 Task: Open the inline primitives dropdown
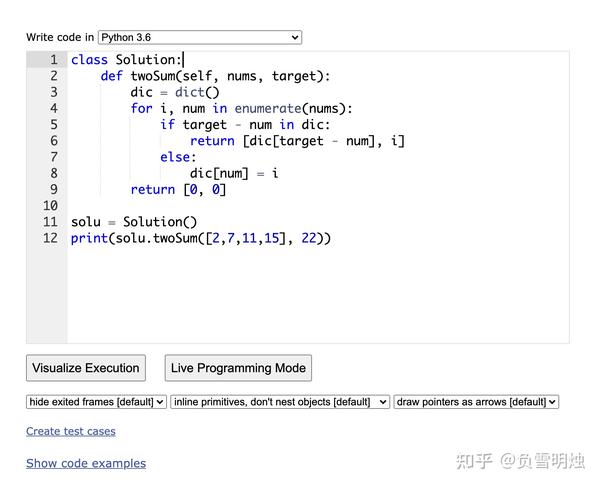pyautogui.click(x=280, y=402)
